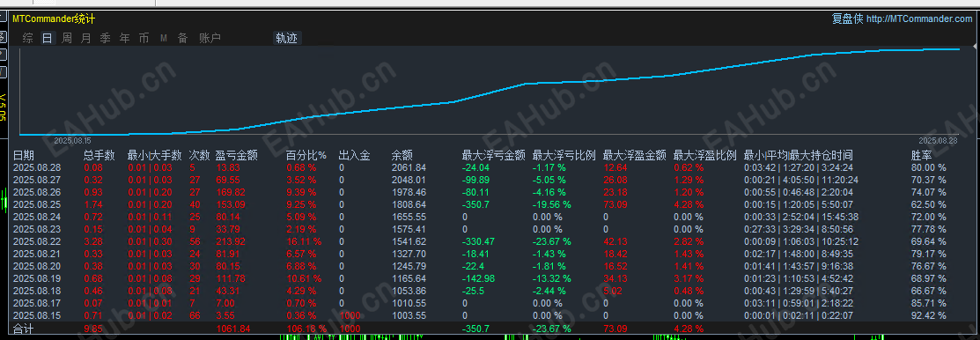
Task: Click the 出入金 column header
Action: 354,155
